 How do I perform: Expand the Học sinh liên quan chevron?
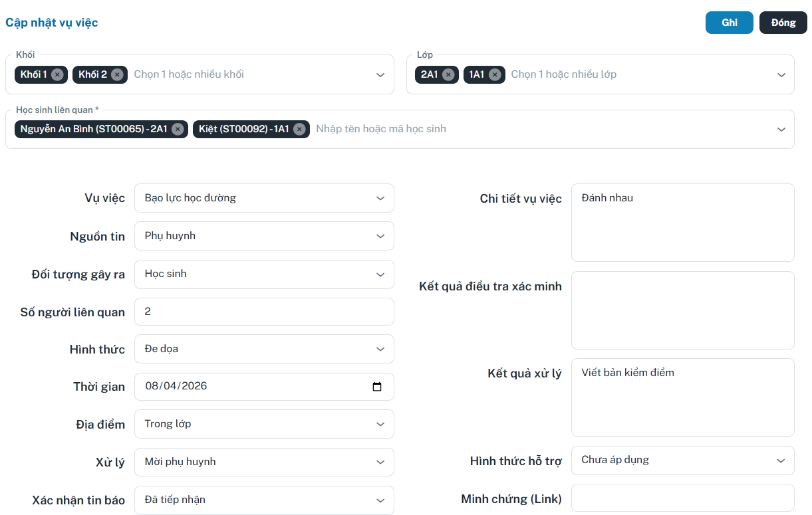(x=781, y=130)
